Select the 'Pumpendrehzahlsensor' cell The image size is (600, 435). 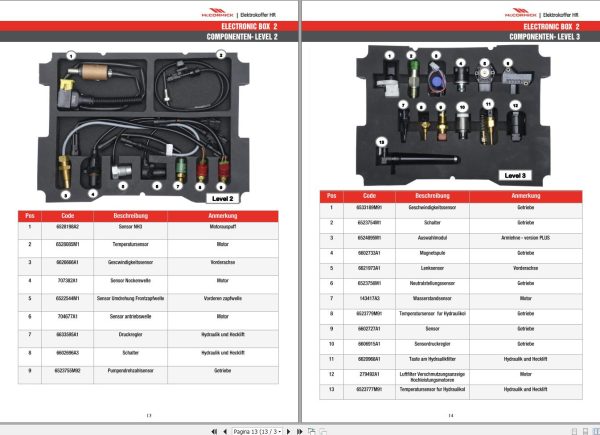(x=130, y=375)
